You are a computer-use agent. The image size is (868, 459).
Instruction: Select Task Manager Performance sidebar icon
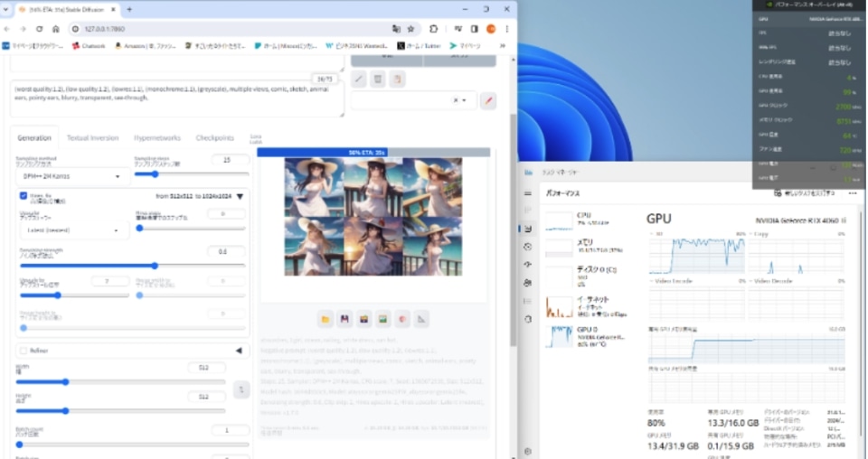[527, 229]
